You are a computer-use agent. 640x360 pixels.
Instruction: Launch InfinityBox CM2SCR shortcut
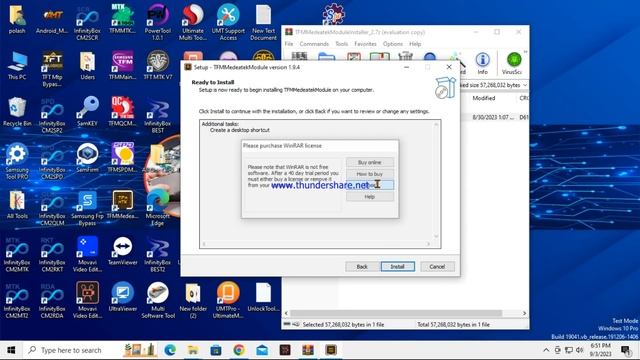point(87,23)
